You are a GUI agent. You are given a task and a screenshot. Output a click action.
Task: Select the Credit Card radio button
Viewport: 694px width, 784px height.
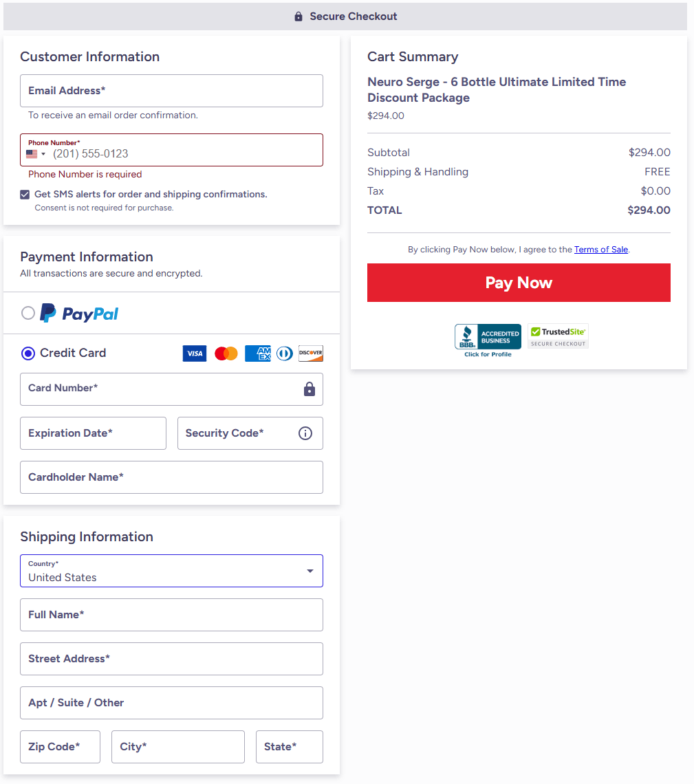pyautogui.click(x=28, y=353)
